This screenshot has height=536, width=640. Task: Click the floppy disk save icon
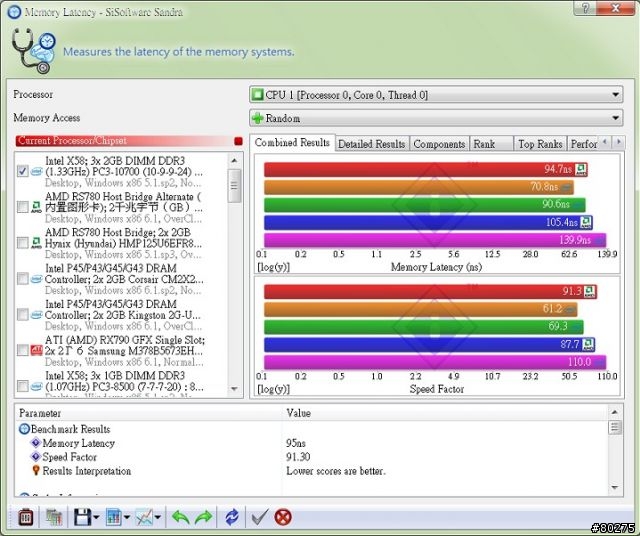tap(82, 517)
